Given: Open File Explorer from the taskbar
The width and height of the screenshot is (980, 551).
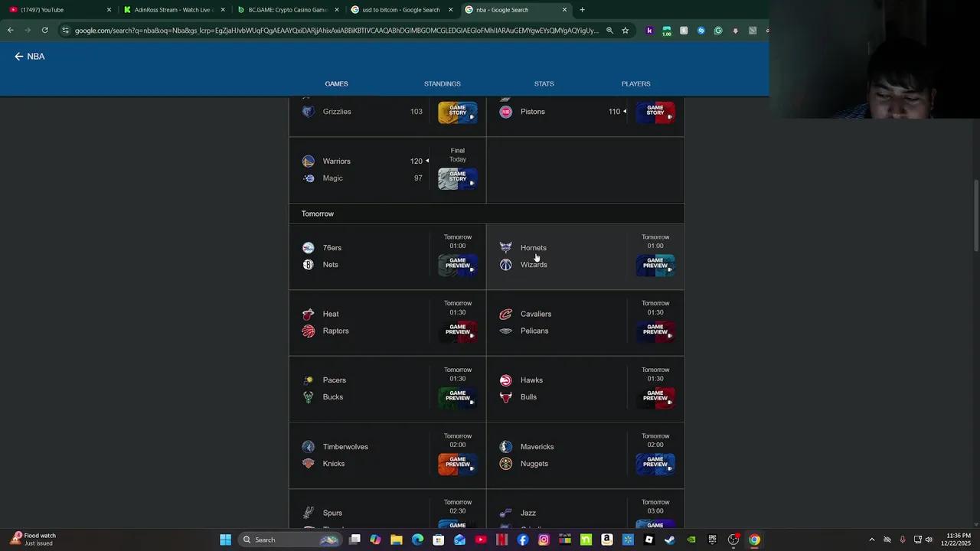Looking at the screenshot, I should click(x=397, y=540).
